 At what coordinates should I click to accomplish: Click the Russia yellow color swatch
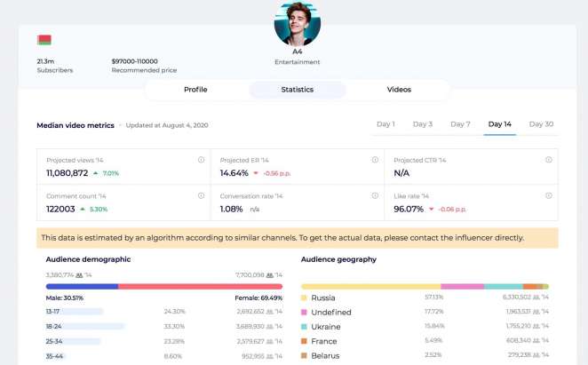pyautogui.click(x=305, y=298)
